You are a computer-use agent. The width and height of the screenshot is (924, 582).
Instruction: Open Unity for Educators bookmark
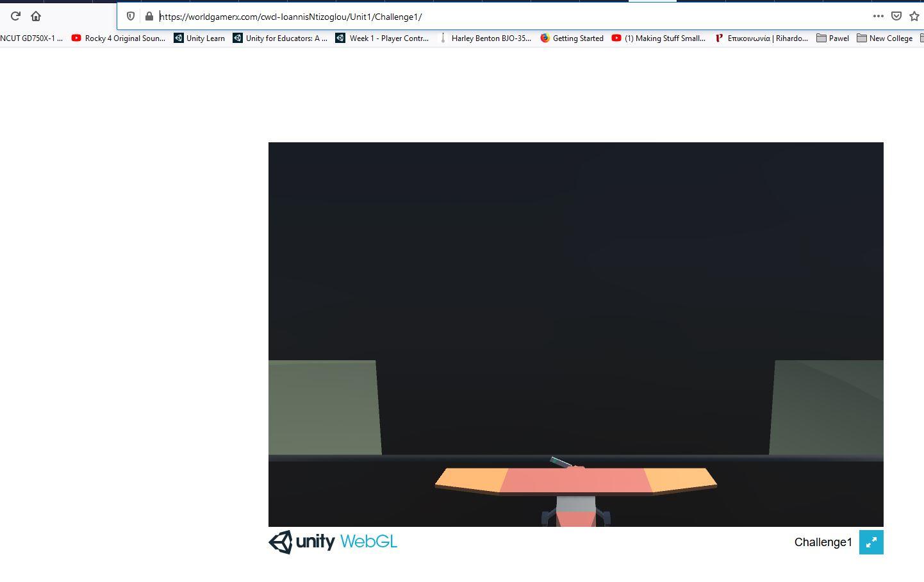280,38
